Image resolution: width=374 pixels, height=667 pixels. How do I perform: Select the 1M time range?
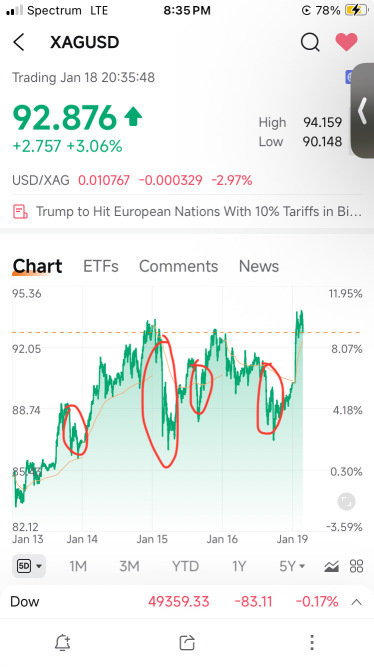78,566
